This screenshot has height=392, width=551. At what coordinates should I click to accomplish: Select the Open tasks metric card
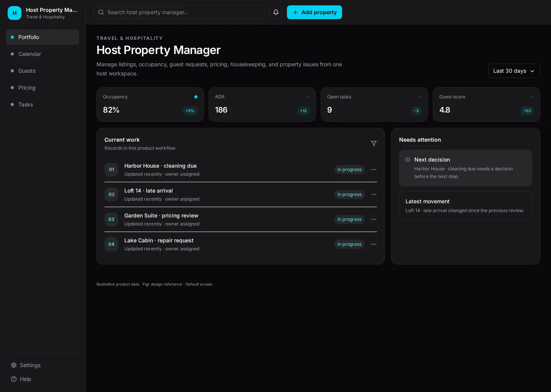pos(374,105)
